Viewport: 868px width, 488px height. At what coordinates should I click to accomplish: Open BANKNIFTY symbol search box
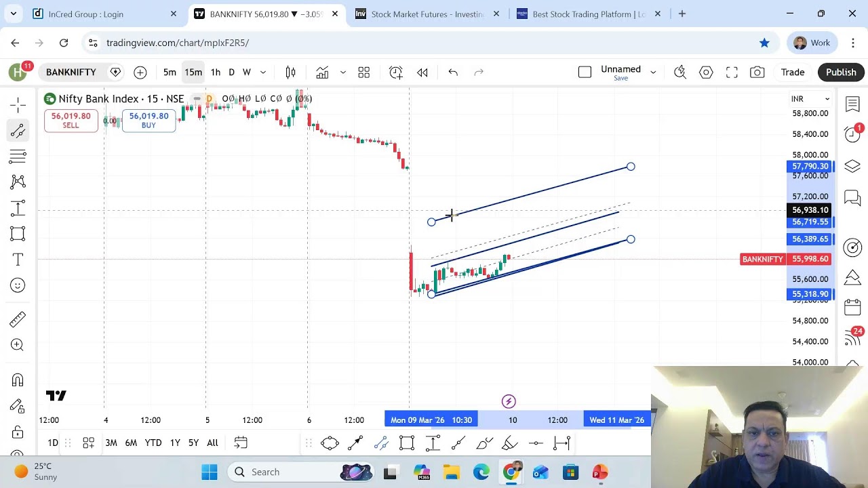coord(71,73)
